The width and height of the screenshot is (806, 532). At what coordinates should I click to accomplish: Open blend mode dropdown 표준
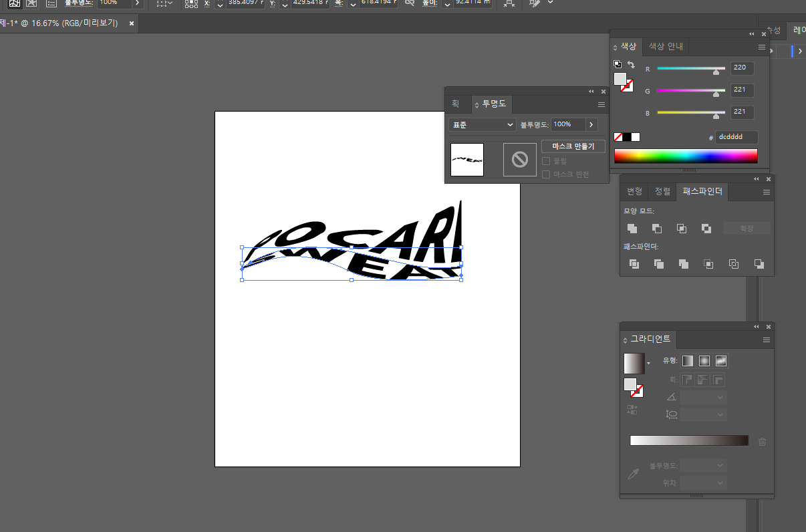point(482,125)
